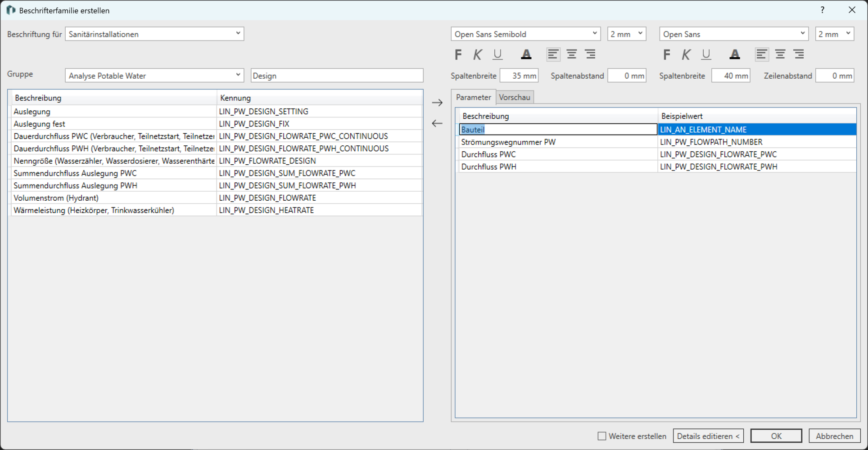
Task: Click Details editieren button
Action: [708, 436]
